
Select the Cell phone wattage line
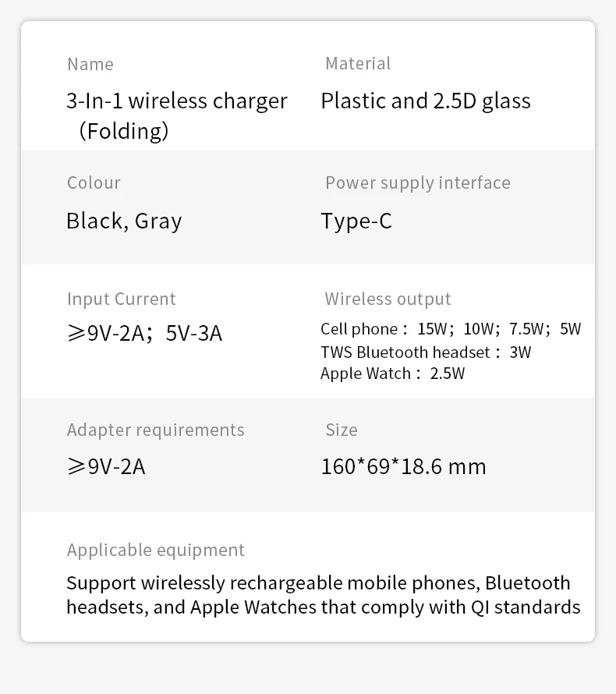[x=451, y=329]
